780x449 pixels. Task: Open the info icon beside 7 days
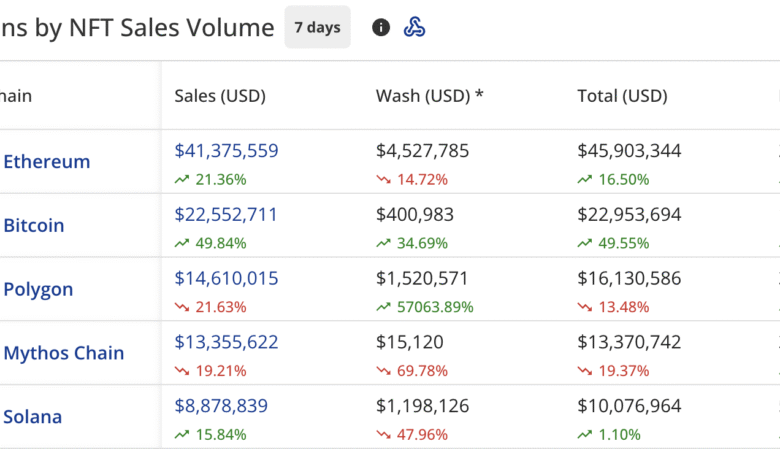tap(381, 27)
